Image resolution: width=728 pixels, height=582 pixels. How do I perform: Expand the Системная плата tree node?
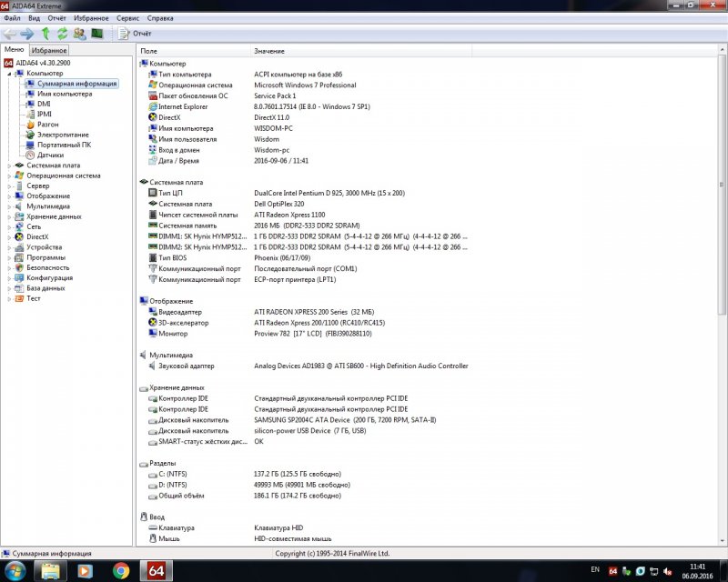pos(9,166)
